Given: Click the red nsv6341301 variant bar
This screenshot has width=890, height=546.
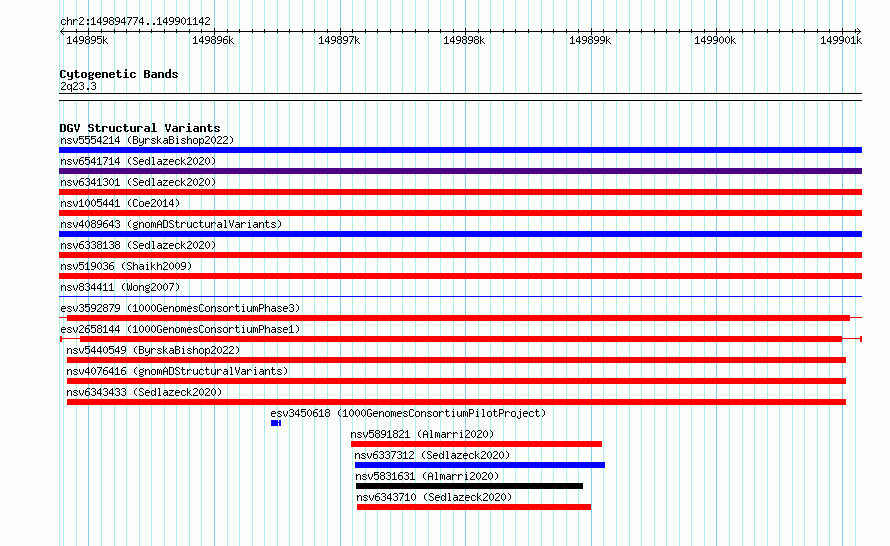Looking at the screenshot, I should (x=460, y=192).
